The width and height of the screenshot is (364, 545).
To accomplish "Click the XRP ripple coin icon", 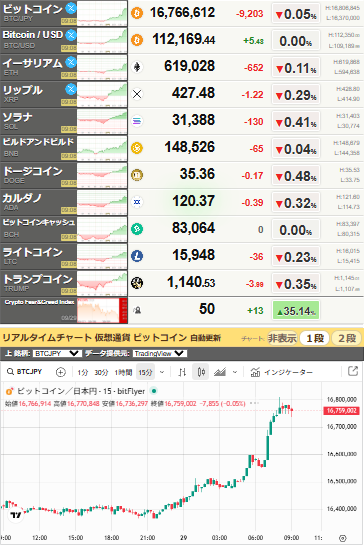I will pyautogui.click(x=137, y=94).
